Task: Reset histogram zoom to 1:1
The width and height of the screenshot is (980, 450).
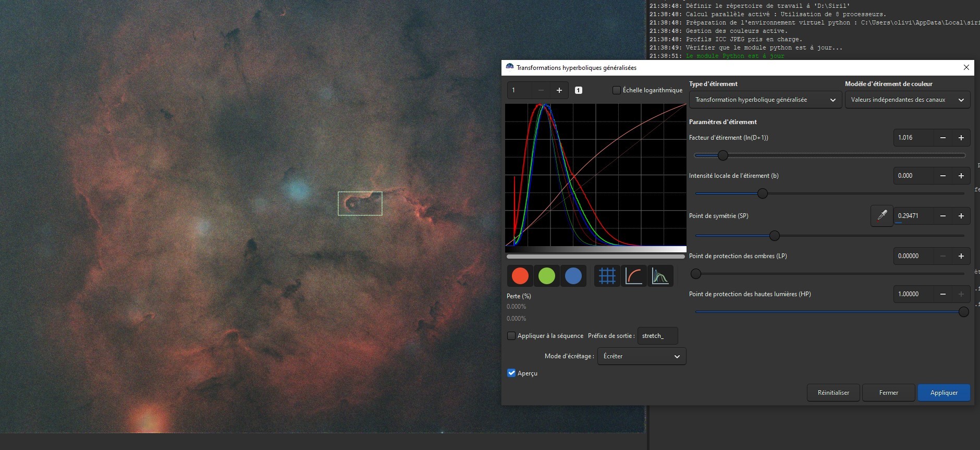Action: [x=578, y=90]
